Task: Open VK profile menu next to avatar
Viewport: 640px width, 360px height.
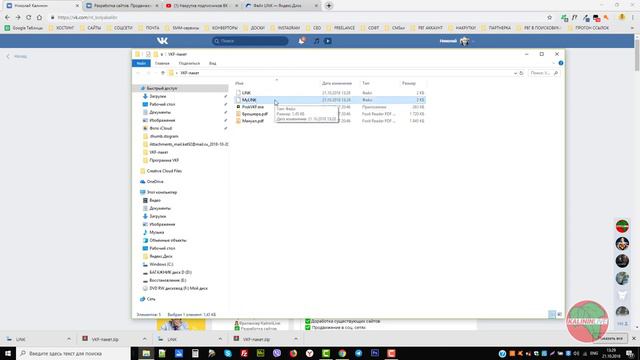Action: click(473, 41)
